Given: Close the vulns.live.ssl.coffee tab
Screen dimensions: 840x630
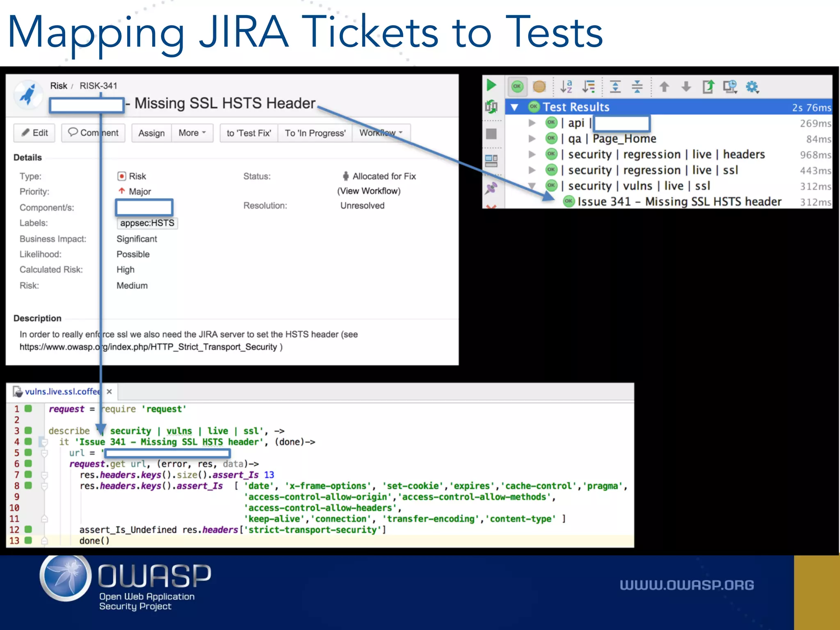Looking at the screenshot, I should (x=110, y=392).
